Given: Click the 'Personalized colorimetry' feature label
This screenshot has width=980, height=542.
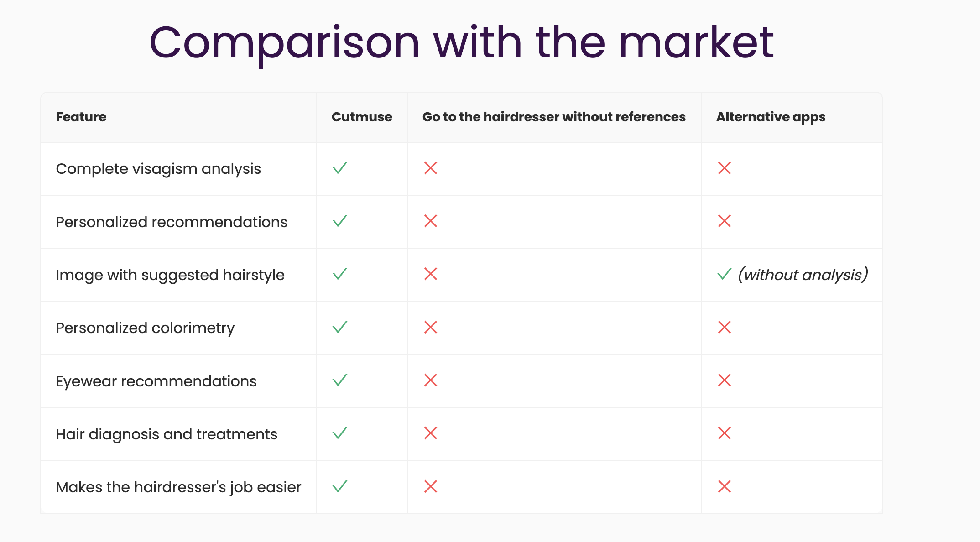Looking at the screenshot, I should point(145,328).
